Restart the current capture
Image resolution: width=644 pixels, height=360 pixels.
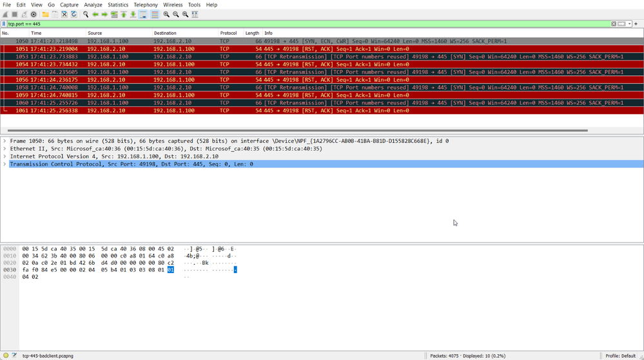24,14
